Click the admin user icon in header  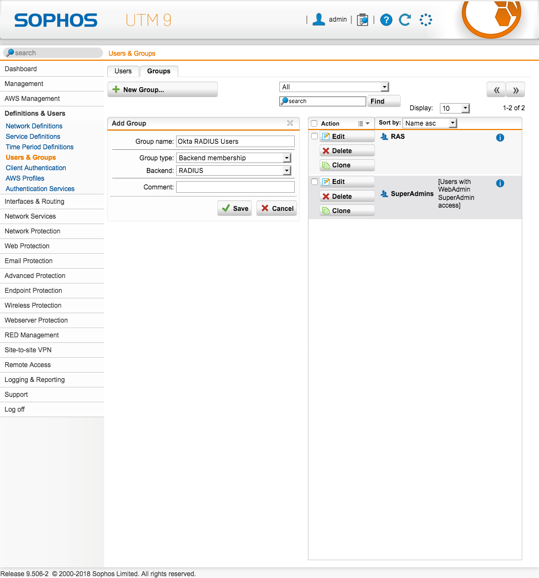[319, 20]
